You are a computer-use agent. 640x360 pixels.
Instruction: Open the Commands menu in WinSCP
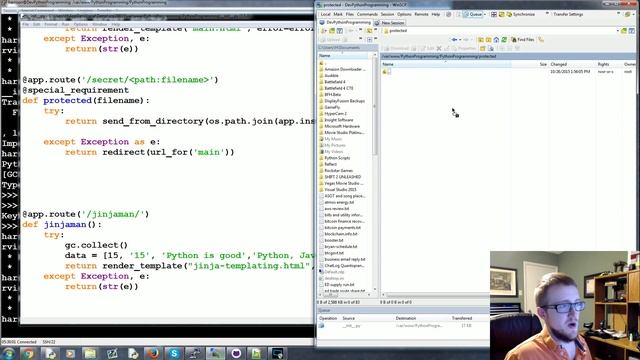(367, 14)
